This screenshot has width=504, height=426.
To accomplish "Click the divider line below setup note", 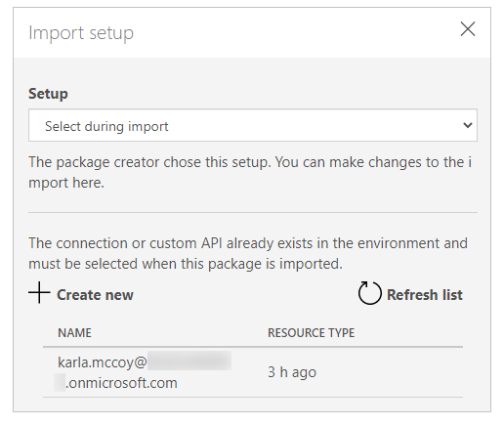I will [253, 212].
